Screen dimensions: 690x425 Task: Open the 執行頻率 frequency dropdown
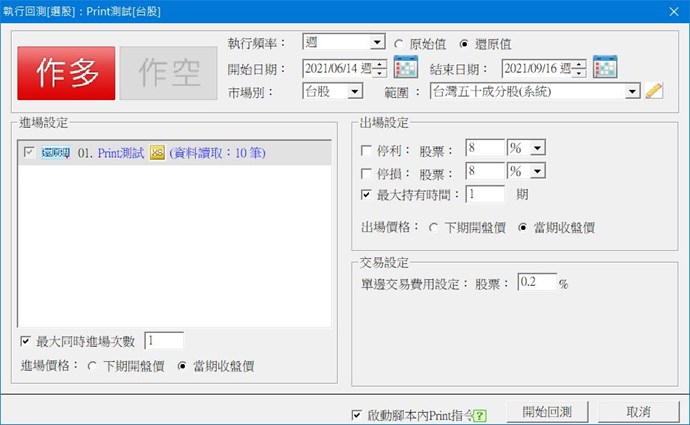tap(377, 42)
